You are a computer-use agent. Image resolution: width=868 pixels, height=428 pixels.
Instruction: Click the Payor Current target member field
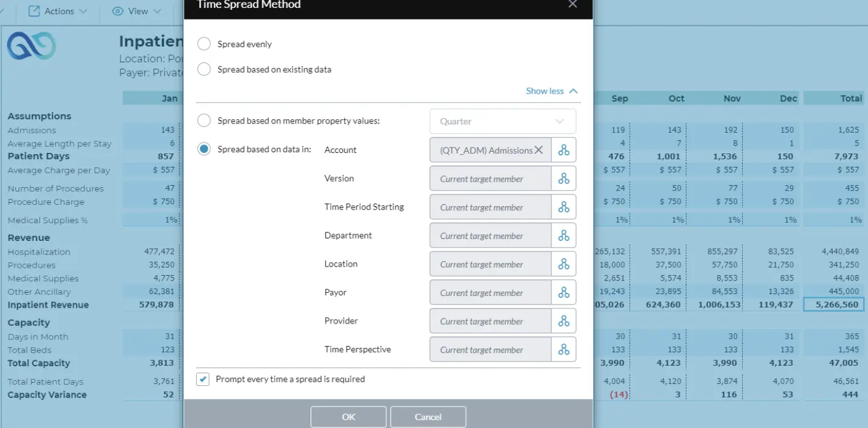pyautogui.click(x=491, y=292)
